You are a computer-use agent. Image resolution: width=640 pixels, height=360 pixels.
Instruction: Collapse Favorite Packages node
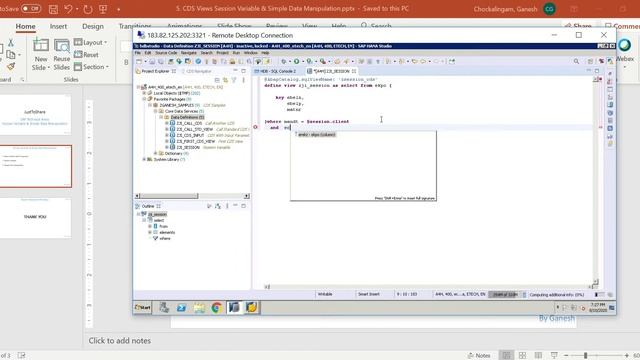point(144,99)
